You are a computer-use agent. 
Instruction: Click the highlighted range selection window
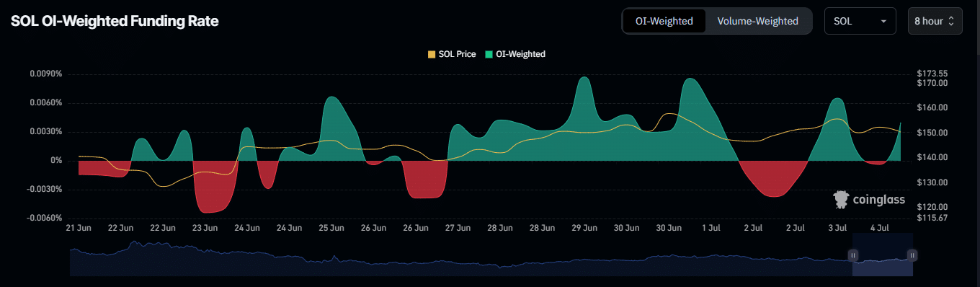coord(883,255)
